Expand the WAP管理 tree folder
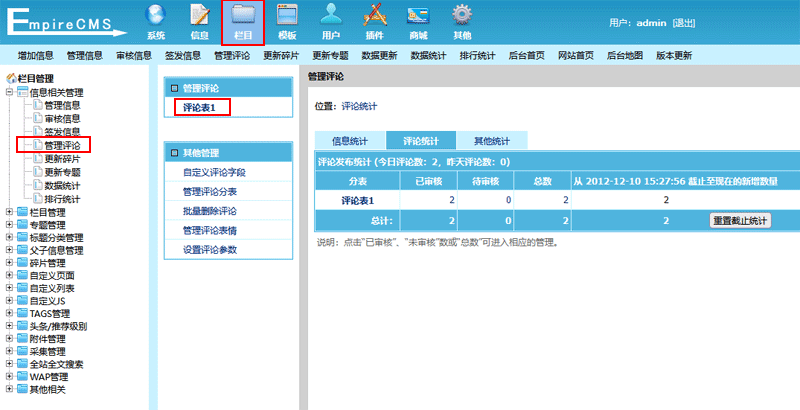This screenshot has height=410, width=800. pyautogui.click(x=10, y=377)
